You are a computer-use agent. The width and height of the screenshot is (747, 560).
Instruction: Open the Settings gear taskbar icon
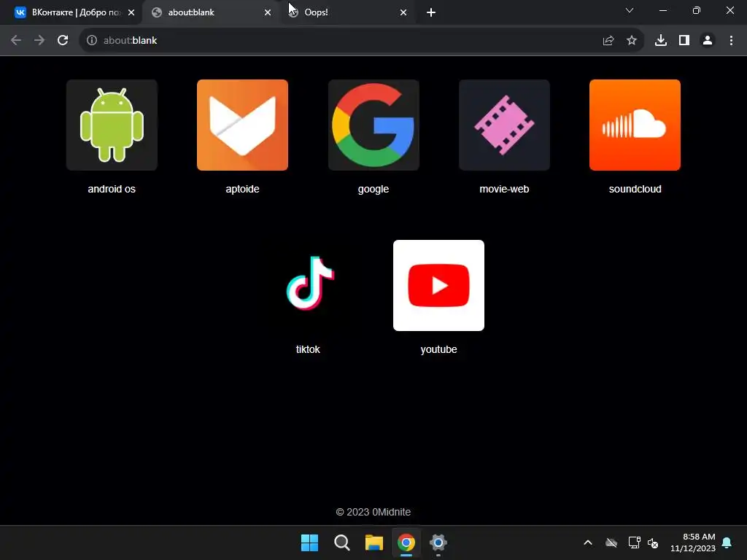(x=438, y=542)
